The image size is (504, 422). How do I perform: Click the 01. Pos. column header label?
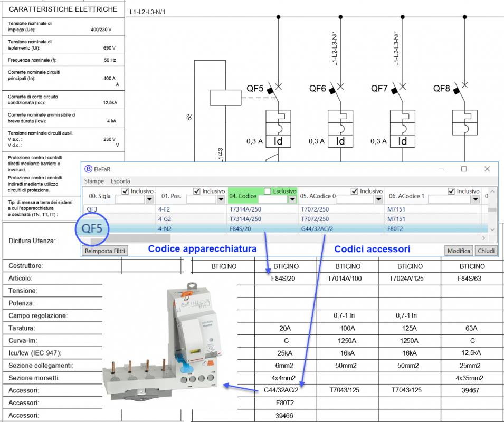(172, 196)
